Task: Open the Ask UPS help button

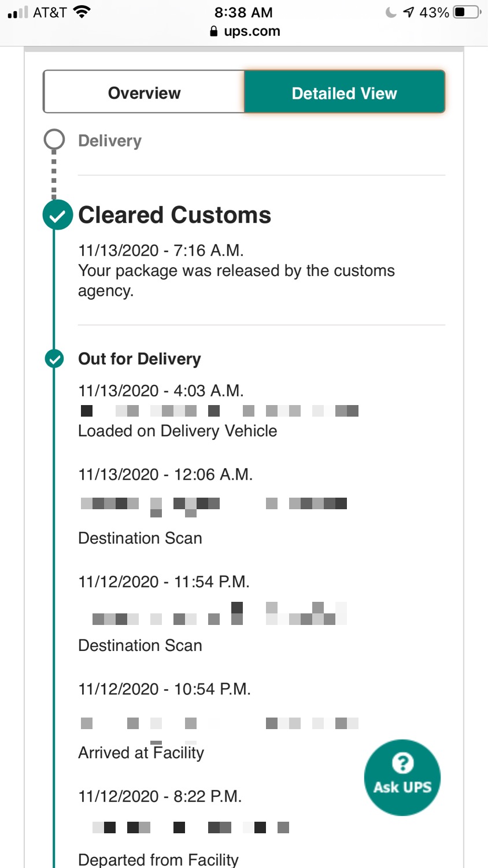Action: (402, 777)
